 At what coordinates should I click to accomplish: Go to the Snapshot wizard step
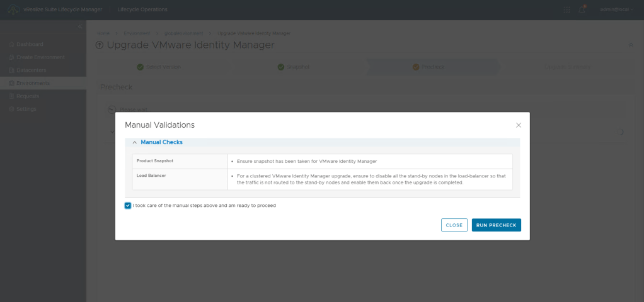294,67
